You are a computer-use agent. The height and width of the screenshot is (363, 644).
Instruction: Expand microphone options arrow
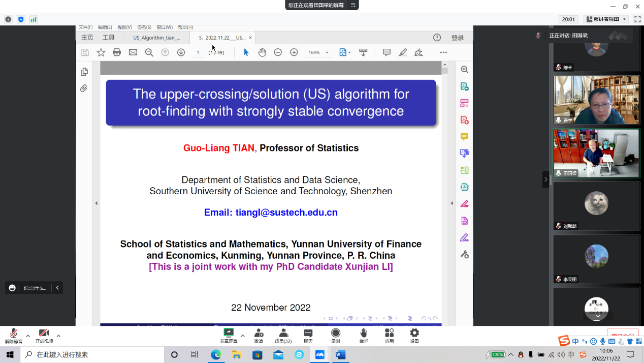tap(28, 336)
